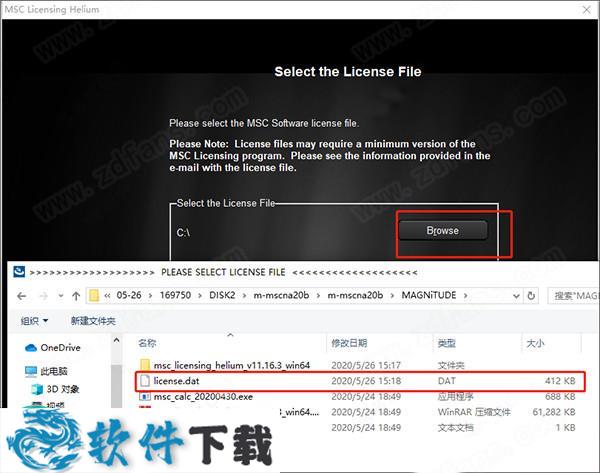The width and height of the screenshot is (600, 473).
Task: Expand the address bar history dropdown
Action: (516, 296)
